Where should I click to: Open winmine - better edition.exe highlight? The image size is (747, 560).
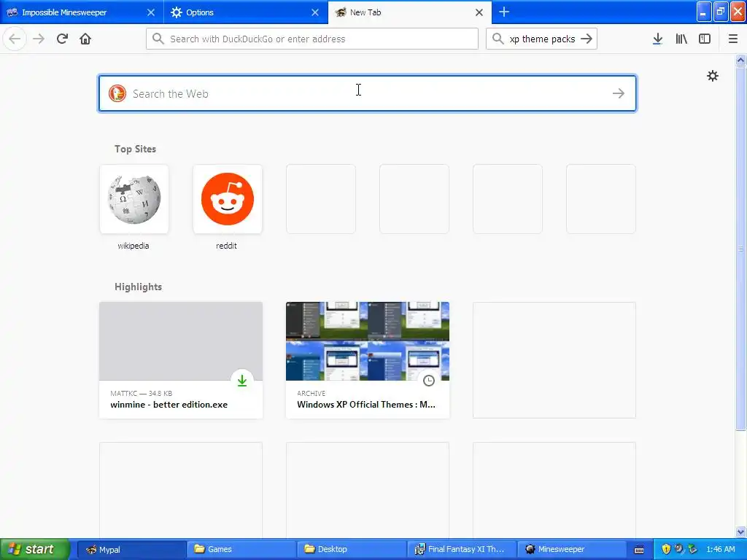(x=181, y=360)
